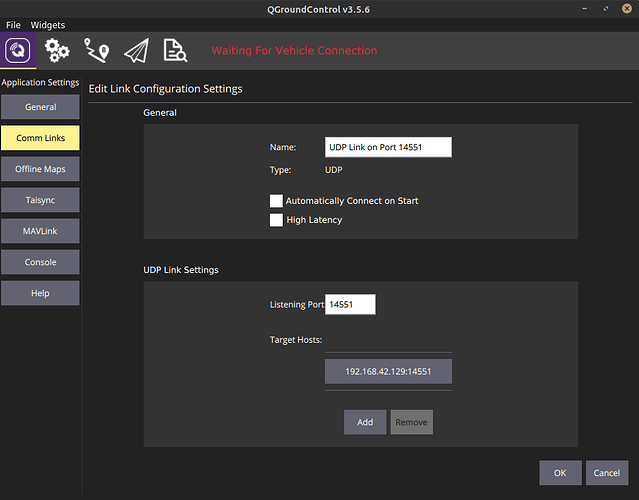This screenshot has height=500, width=639.
Task: Open the Analyze view document icon
Action: [175, 50]
